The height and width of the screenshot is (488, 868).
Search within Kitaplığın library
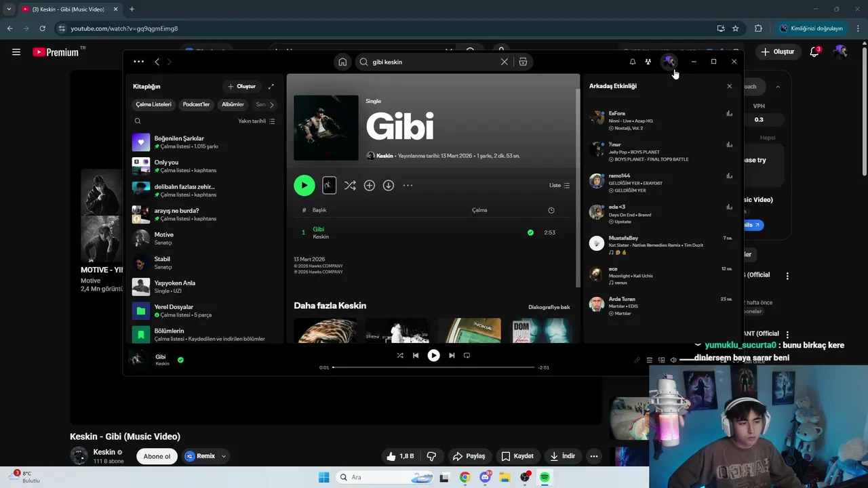point(138,121)
